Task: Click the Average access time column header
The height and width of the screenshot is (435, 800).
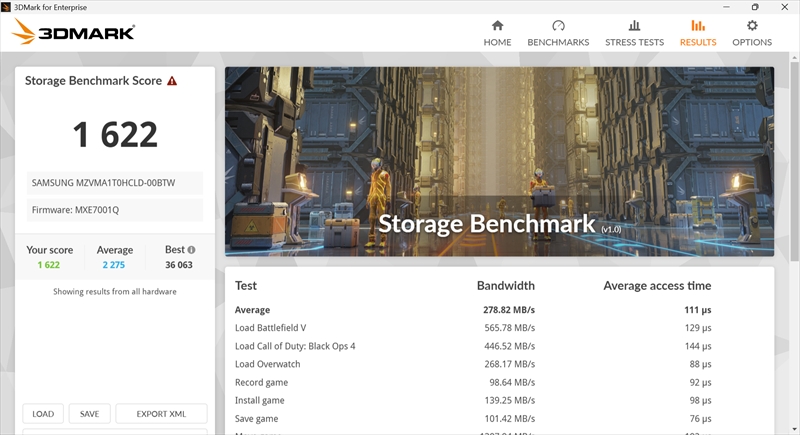Action: click(x=657, y=286)
